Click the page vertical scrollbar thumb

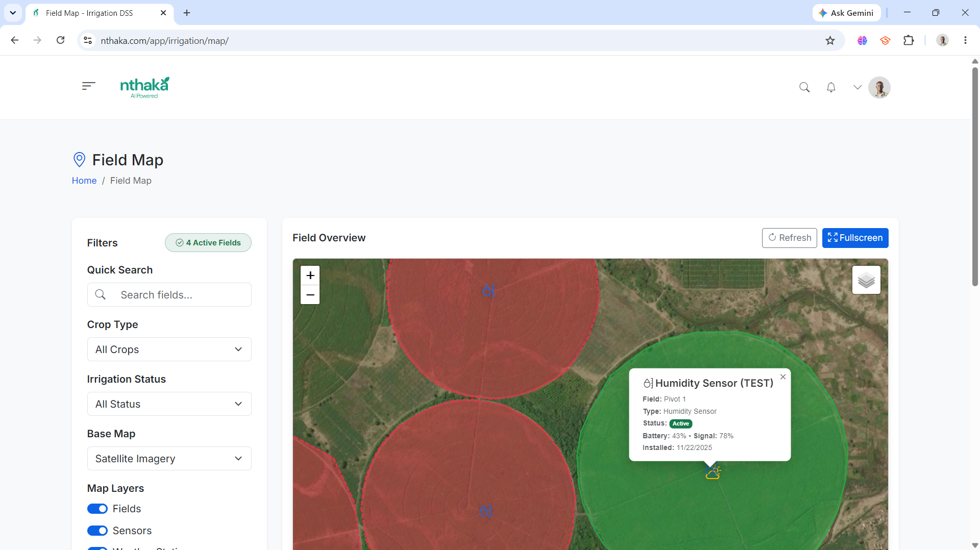tap(975, 176)
